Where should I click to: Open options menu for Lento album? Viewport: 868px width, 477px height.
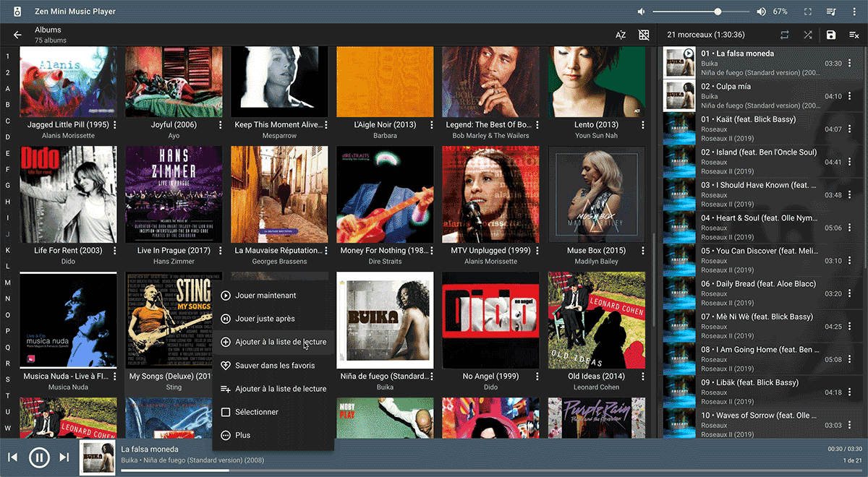tap(643, 125)
